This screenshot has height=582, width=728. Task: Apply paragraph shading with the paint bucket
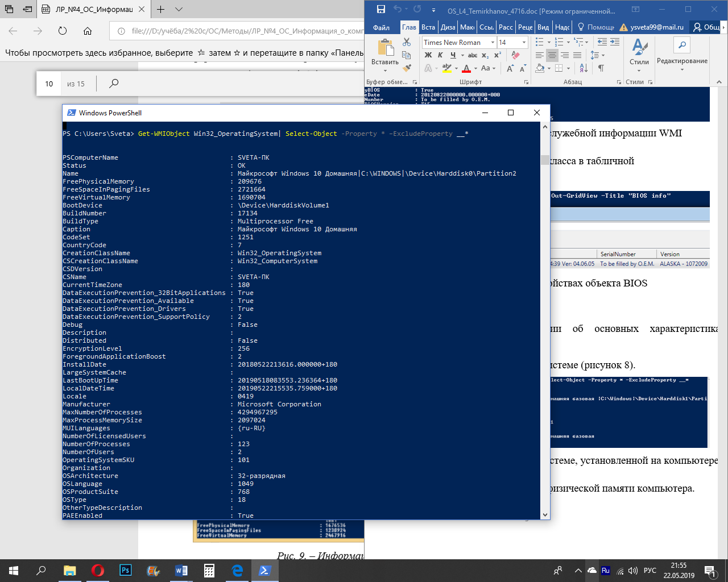tap(540, 68)
